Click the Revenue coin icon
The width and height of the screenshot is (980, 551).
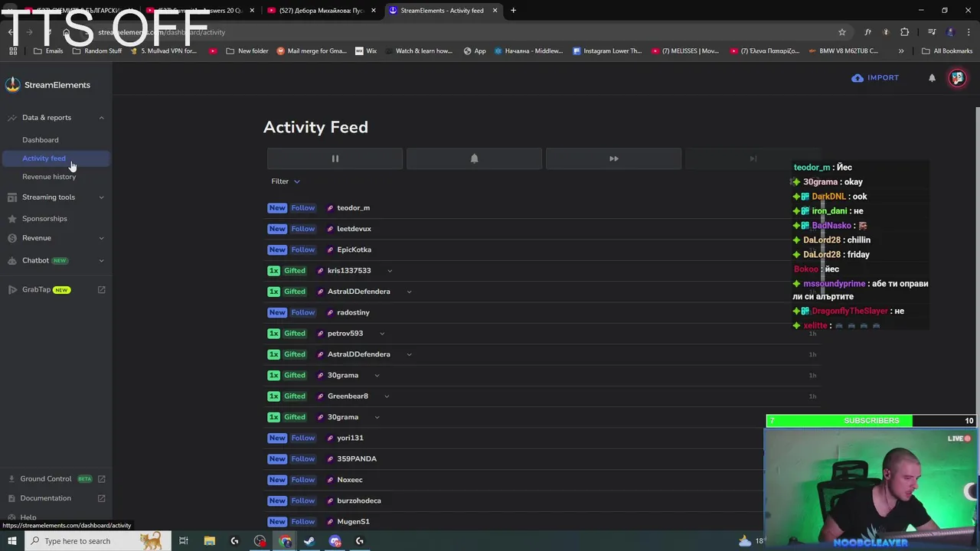coord(11,238)
